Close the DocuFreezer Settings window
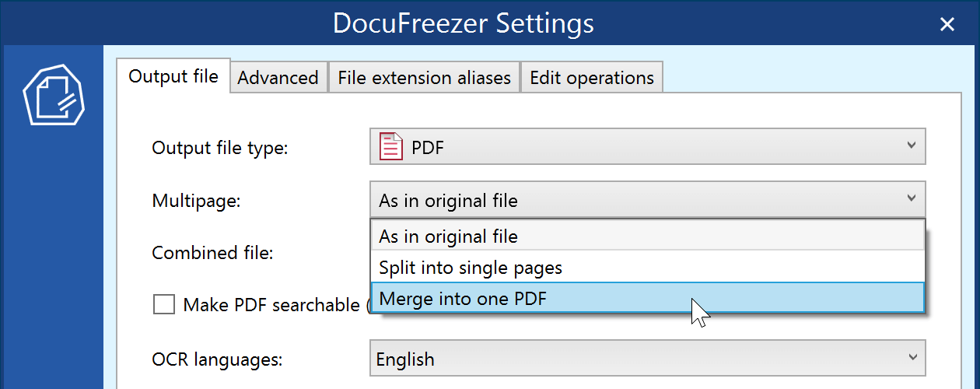 (947, 24)
